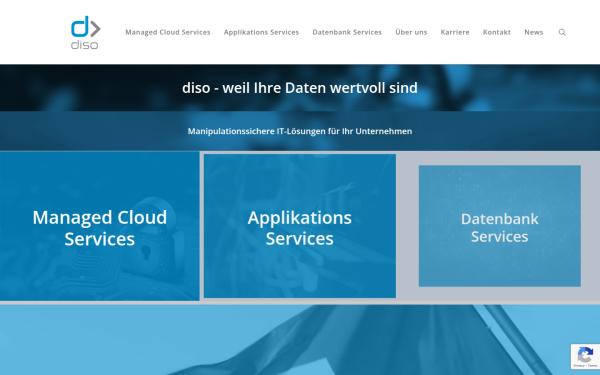This screenshot has height=375, width=600.
Task: Go to Über uns page
Action: click(411, 33)
